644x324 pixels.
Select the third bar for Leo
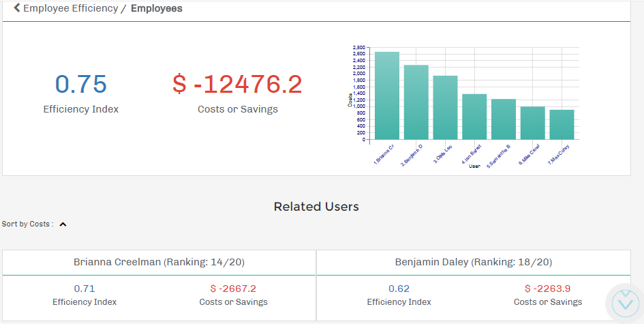[x=445, y=108]
